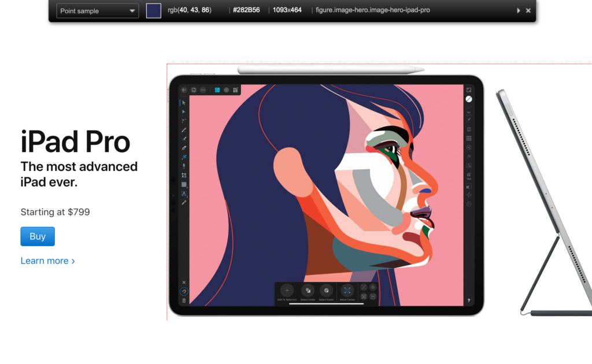
Task: Select the Node tool below the Move tool
Action: click(x=184, y=112)
